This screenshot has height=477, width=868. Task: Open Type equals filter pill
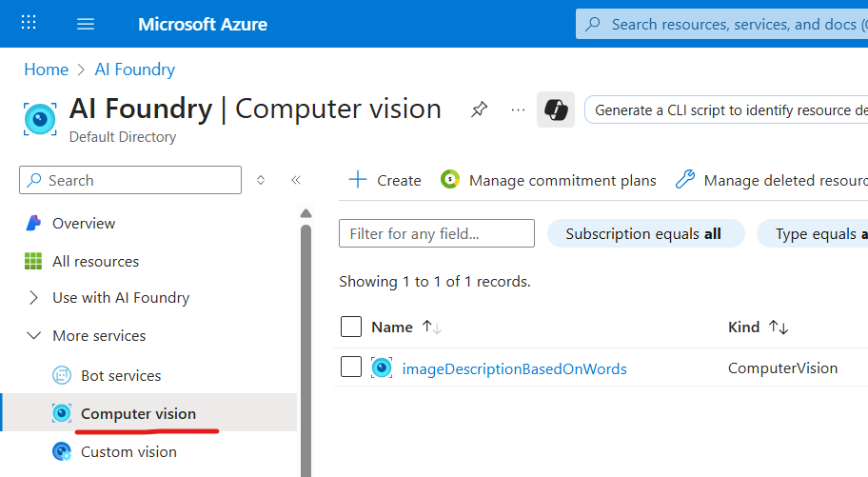click(812, 233)
